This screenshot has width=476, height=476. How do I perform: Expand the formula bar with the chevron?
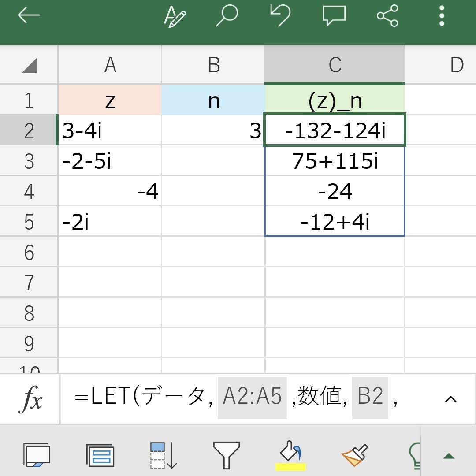[450, 399]
